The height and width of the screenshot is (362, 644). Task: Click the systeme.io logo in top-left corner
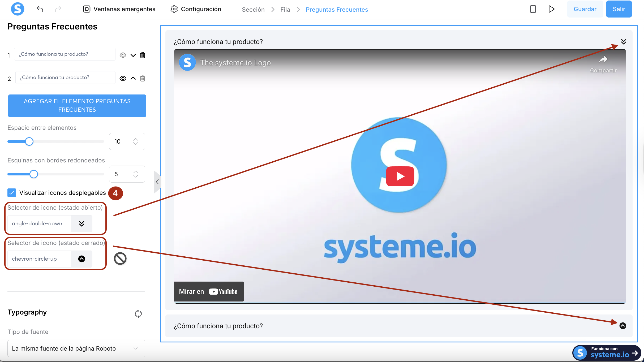click(18, 9)
